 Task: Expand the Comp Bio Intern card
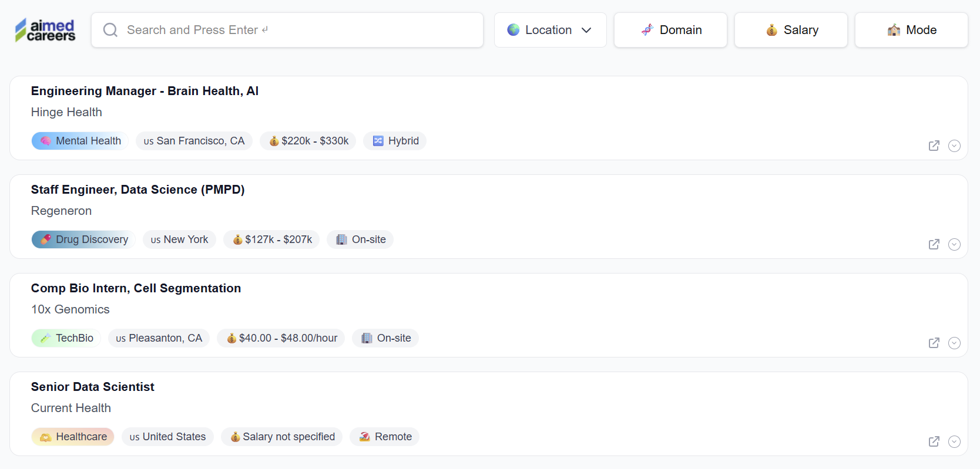[x=955, y=343]
